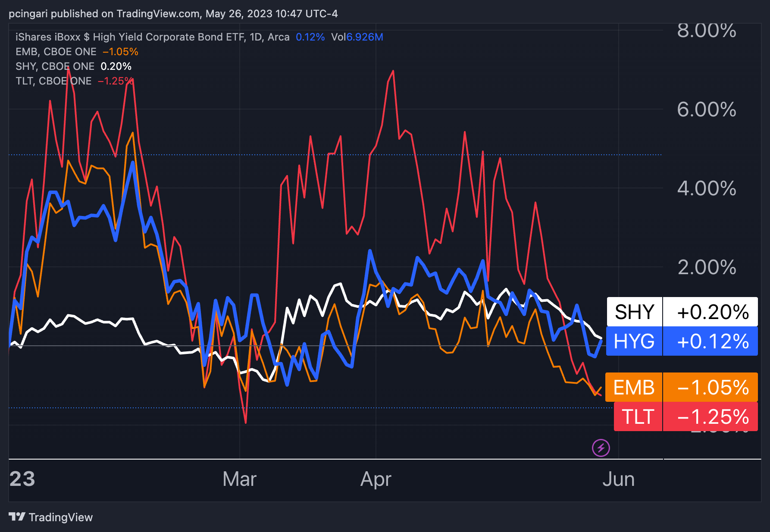Image resolution: width=770 pixels, height=532 pixels.
Task: Select the HYG price label tag
Action: 634,341
